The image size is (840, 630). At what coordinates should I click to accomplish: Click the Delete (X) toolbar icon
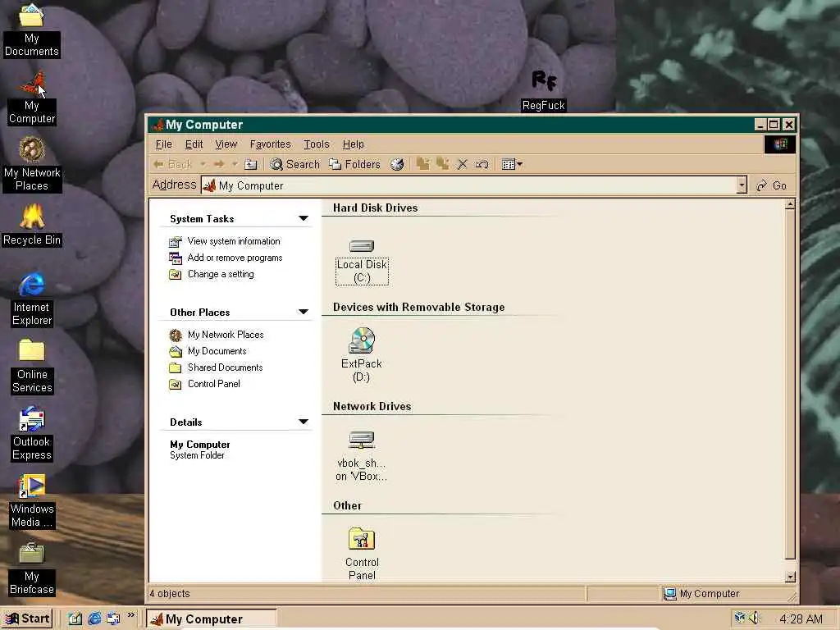tap(462, 164)
